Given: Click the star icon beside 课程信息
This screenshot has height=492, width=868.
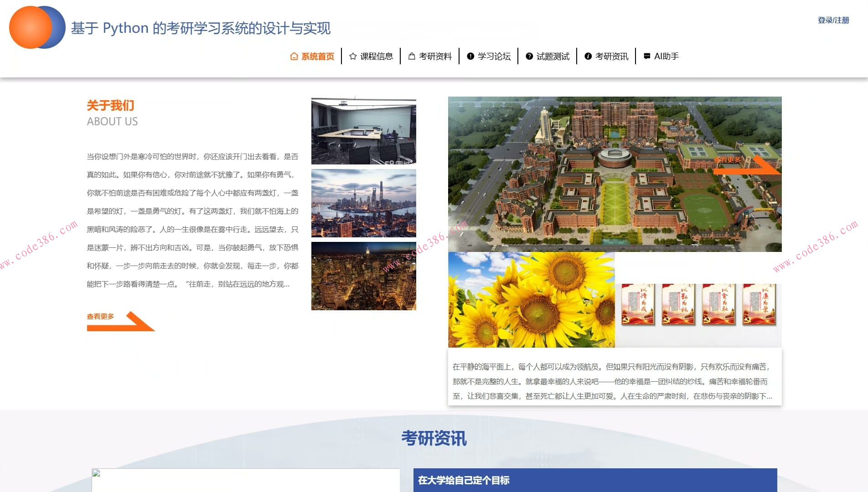Looking at the screenshot, I should tap(353, 56).
